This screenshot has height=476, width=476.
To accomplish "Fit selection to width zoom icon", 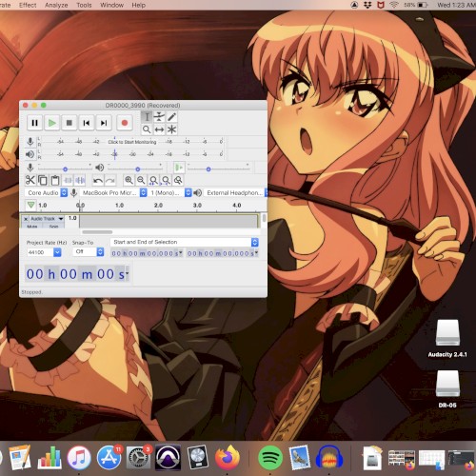I will [153, 180].
